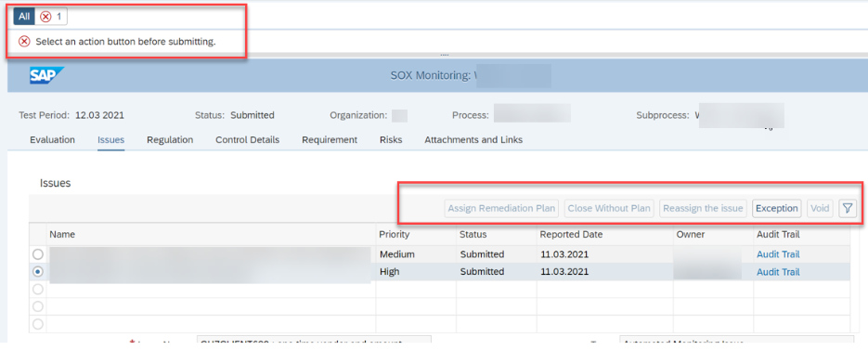Select radio button for Medium priority issue
This screenshot has height=350, width=868.
pos(38,254)
